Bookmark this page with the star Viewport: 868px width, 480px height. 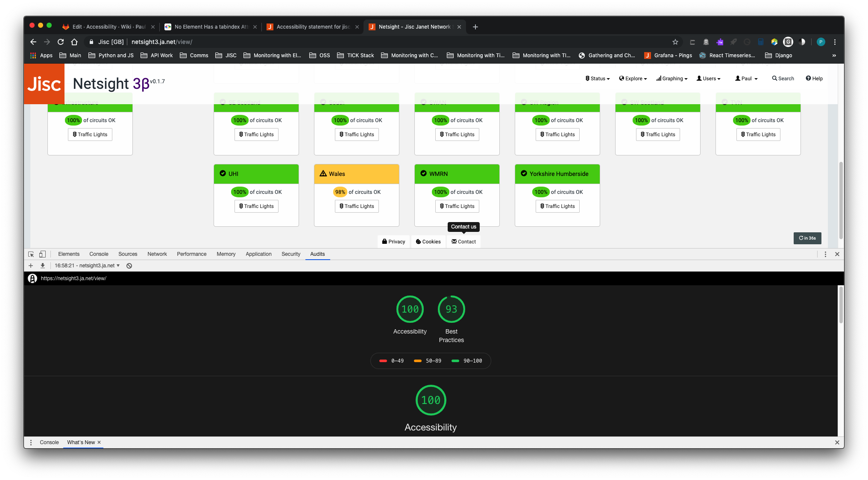[675, 42]
